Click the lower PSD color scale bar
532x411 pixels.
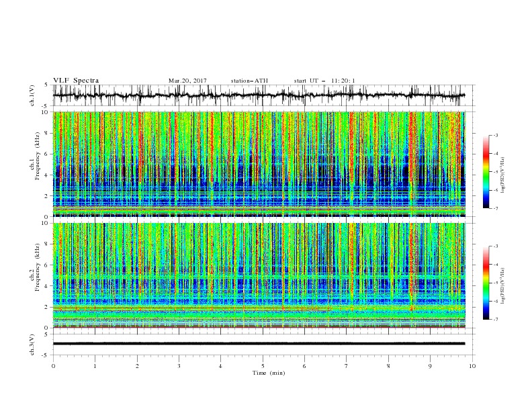tap(486, 283)
